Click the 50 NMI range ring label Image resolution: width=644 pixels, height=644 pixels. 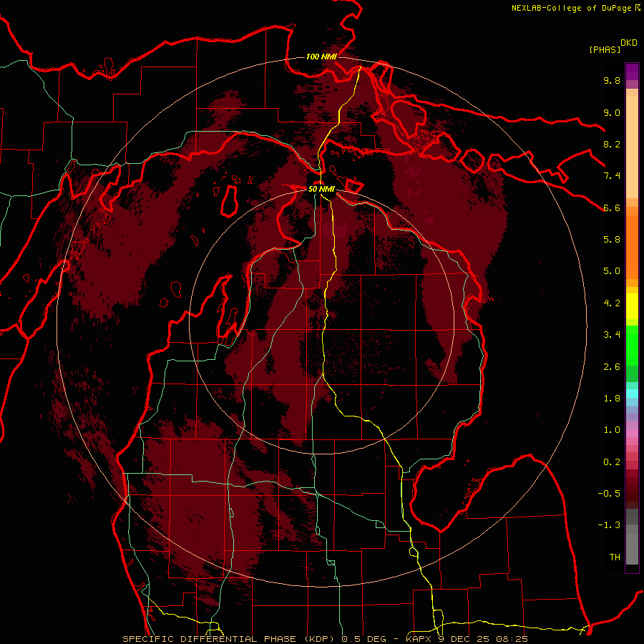pyautogui.click(x=321, y=189)
